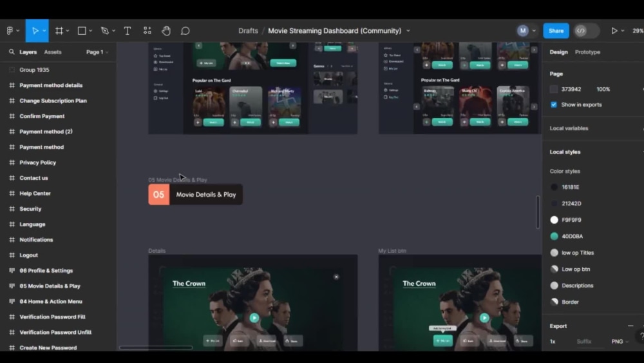This screenshot has width=644, height=363.
Task: Open the avatar multiplayer dropdown arrow
Action: 533,30
